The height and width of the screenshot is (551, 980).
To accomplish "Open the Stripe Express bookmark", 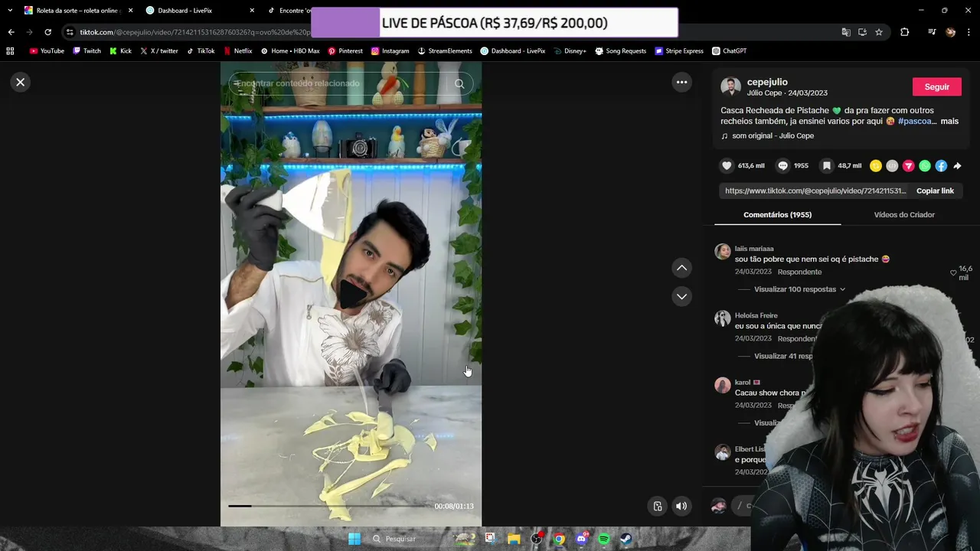I will [x=679, y=51].
